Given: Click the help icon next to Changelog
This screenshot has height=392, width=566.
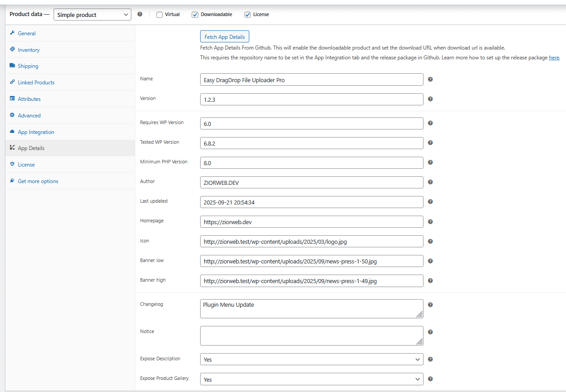Looking at the screenshot, I should 430,305.
